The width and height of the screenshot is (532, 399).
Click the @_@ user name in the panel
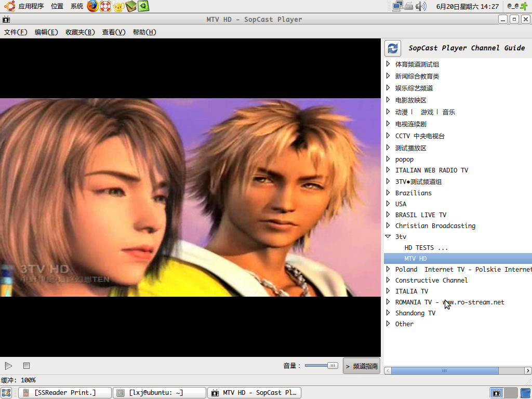pos(513,6)
